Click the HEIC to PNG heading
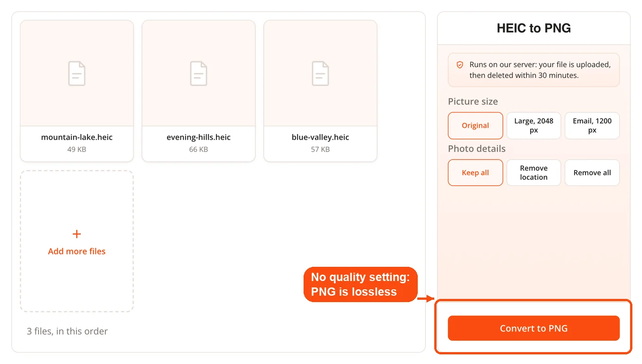The image size is (642, 364). pyautogui.click(x=534, y=28)
